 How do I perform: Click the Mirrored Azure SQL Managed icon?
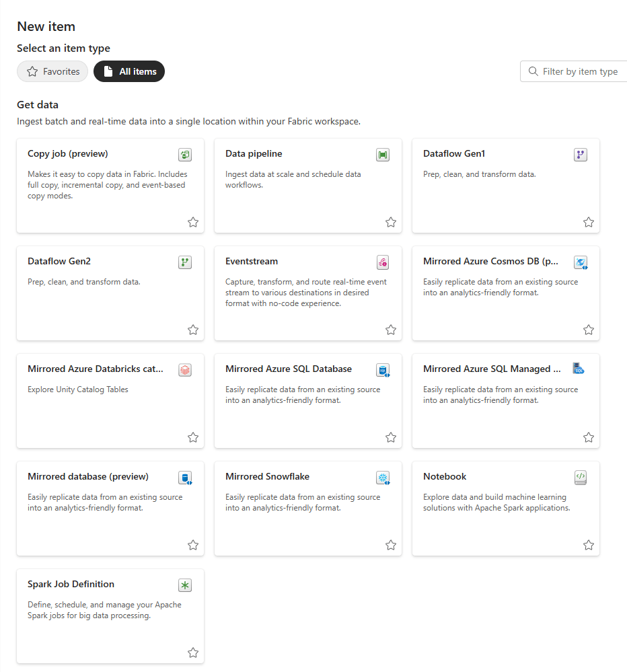click(x=579, y=369)
